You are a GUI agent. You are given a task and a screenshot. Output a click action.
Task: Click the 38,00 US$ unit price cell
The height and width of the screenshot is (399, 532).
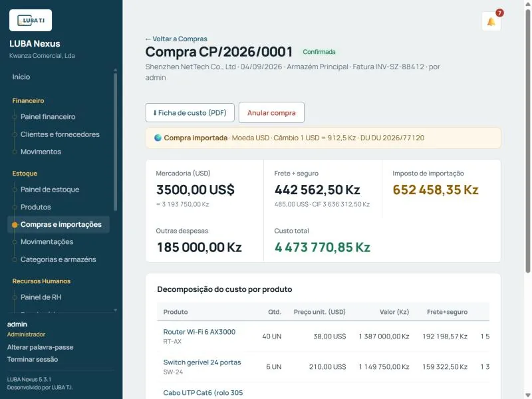[x=329, y=336]
